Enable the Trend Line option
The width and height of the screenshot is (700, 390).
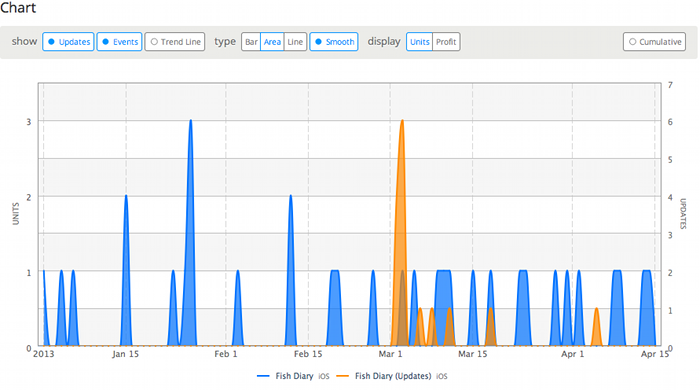(x=175, y=41)
